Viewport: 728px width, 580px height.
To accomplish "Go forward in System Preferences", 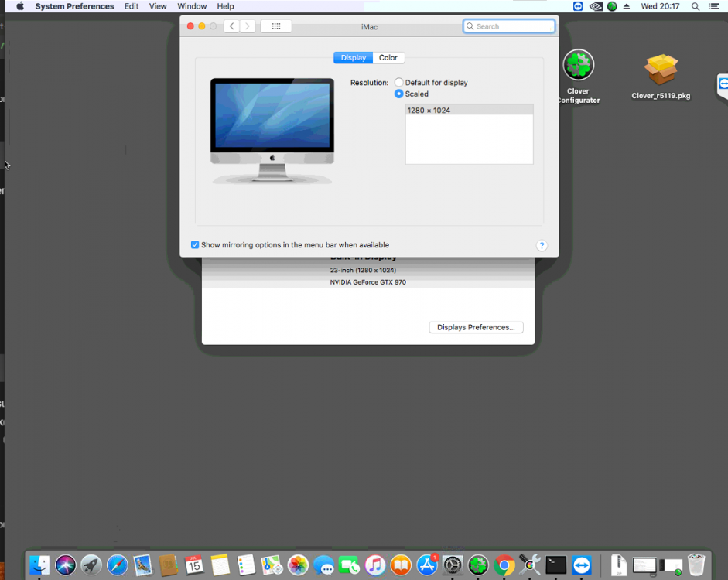I will click(x=248, y=26).
